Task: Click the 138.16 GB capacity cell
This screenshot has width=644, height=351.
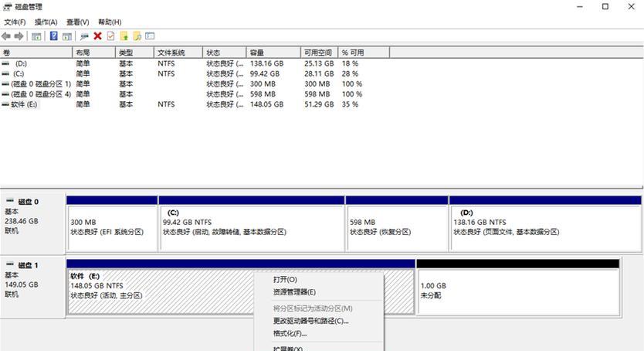Action: [267, 63]
